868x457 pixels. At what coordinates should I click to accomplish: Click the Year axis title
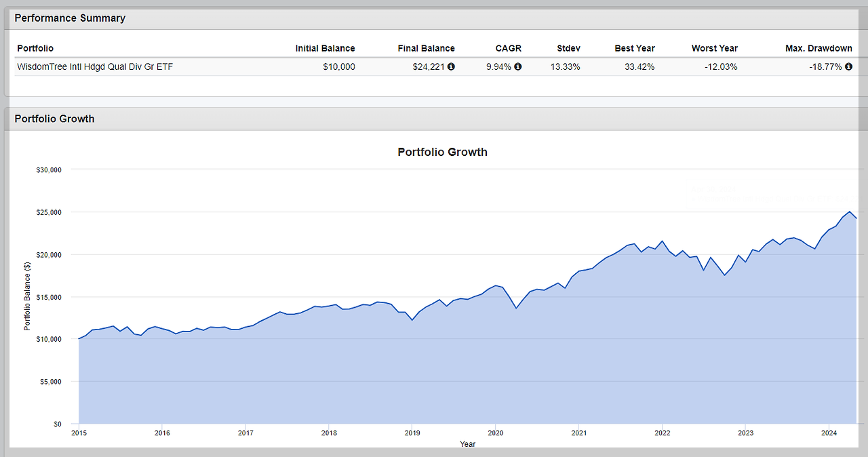(467, 444)
